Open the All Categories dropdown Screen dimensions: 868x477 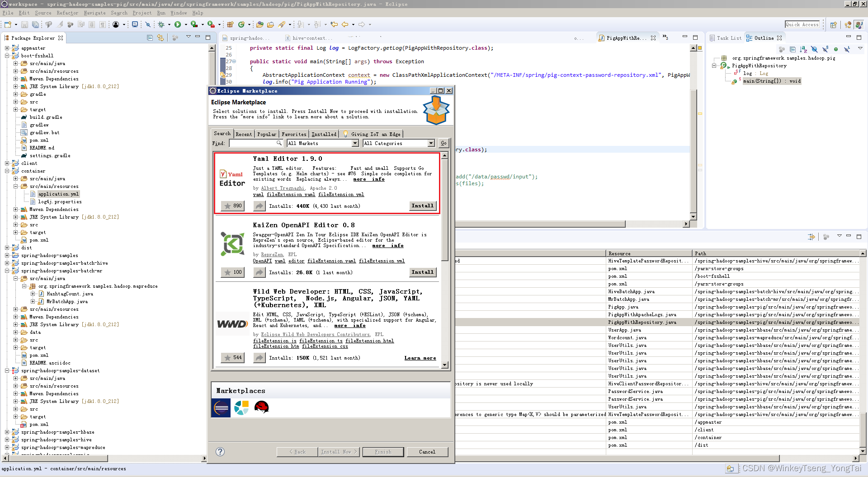pos(398,143)
